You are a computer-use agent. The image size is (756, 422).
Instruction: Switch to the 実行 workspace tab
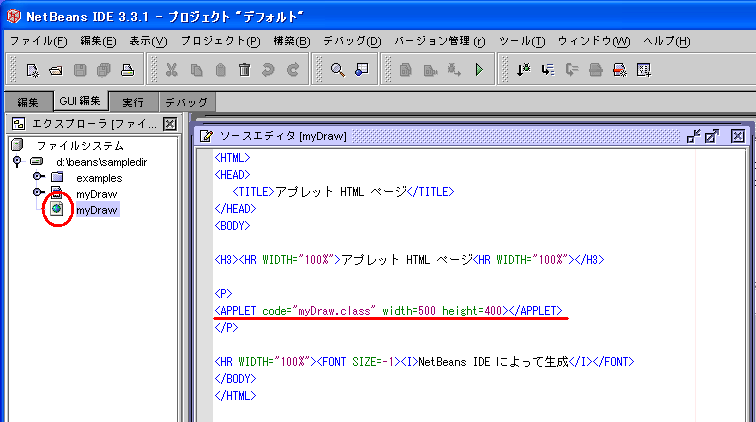click(133, 102)
